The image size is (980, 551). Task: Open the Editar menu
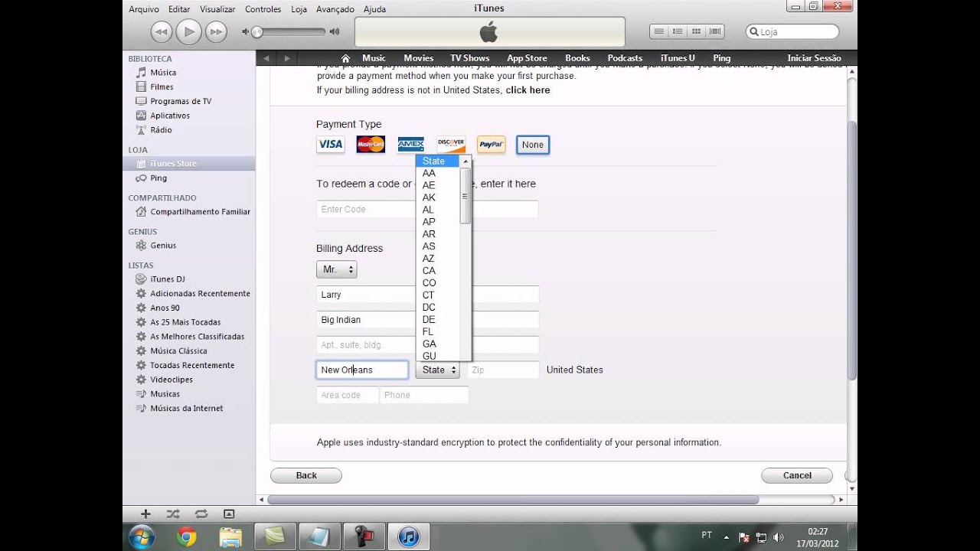179,9
